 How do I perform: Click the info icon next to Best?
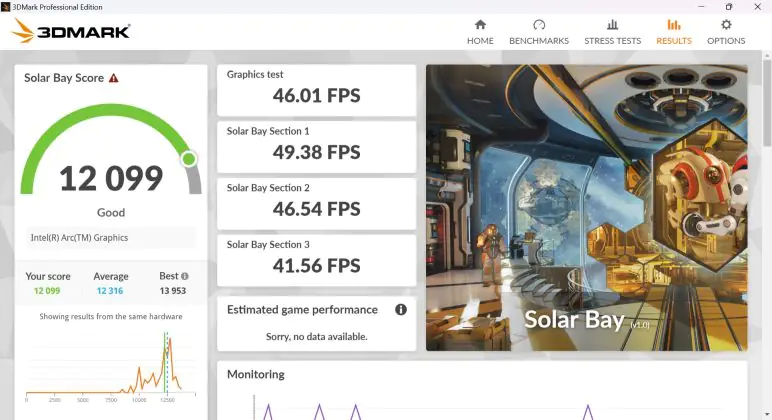pos(185,276)
